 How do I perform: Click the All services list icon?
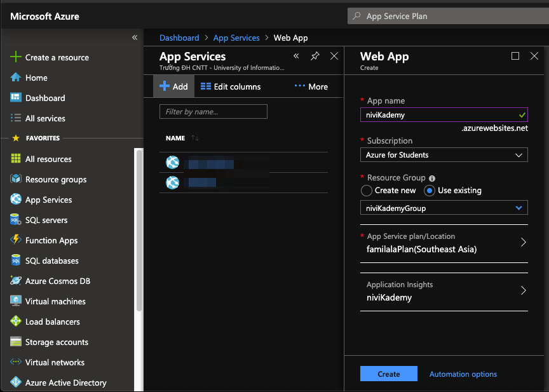coord(16,118)
